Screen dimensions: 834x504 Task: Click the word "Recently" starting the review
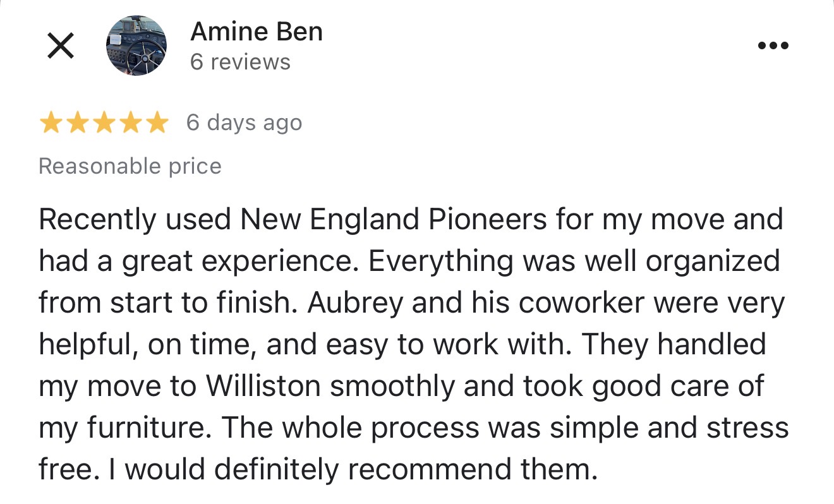click(97, 220)
